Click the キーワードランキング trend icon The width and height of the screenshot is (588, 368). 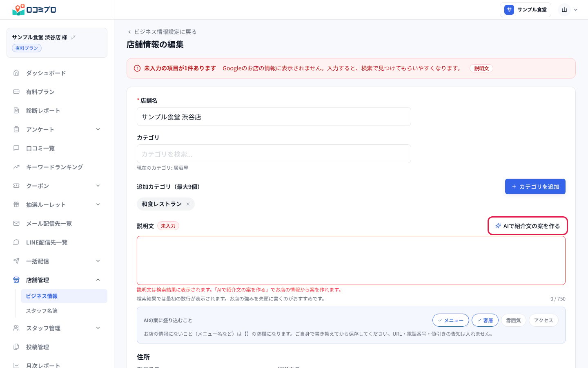coord(16,167)
